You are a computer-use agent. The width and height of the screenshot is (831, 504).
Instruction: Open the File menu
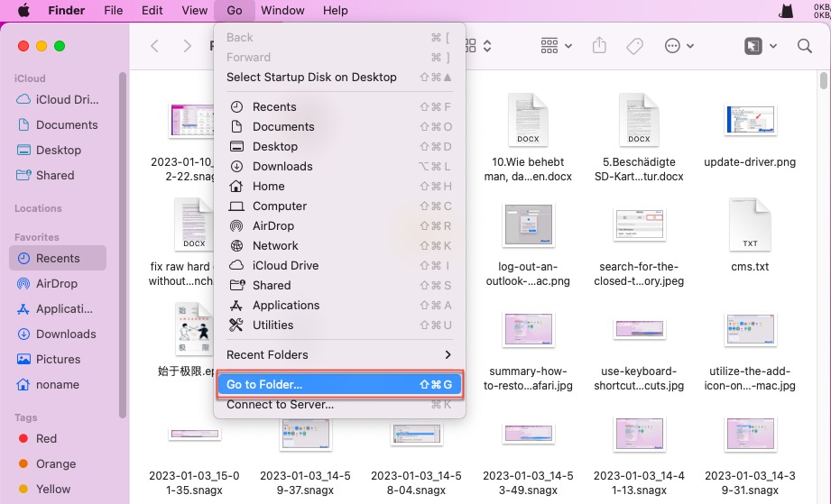pyautogui.click(x=114, y=11)
